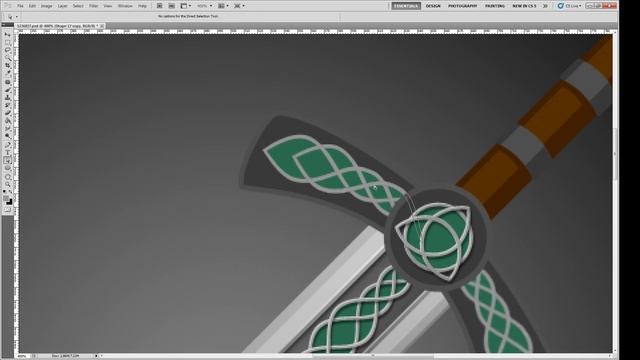Select the Crop tool
This screenshot has height=360, width=640.
[7, 65]
